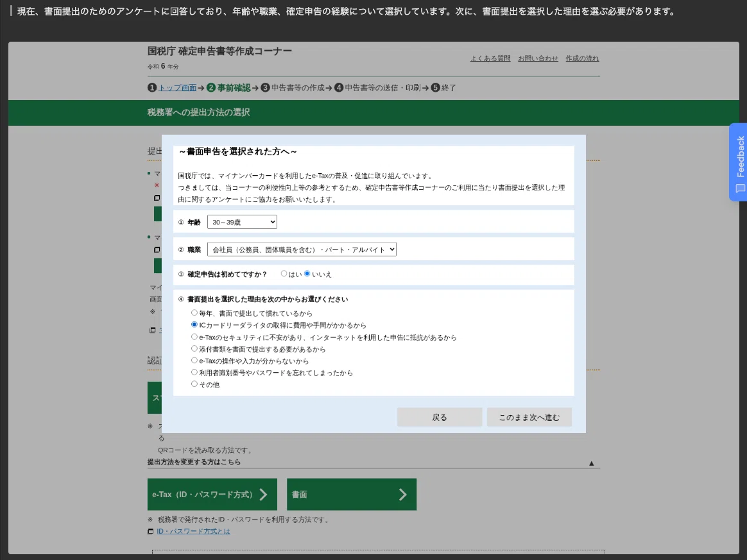
Task: Click the e-Tax（ID・パスワード方式） button
Action: tap(212, 495)
